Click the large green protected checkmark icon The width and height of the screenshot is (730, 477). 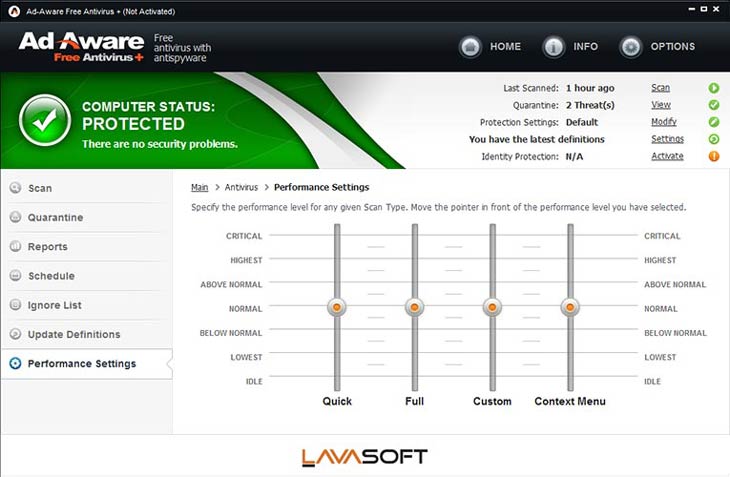pyautogui.click(x=45, y=121)
